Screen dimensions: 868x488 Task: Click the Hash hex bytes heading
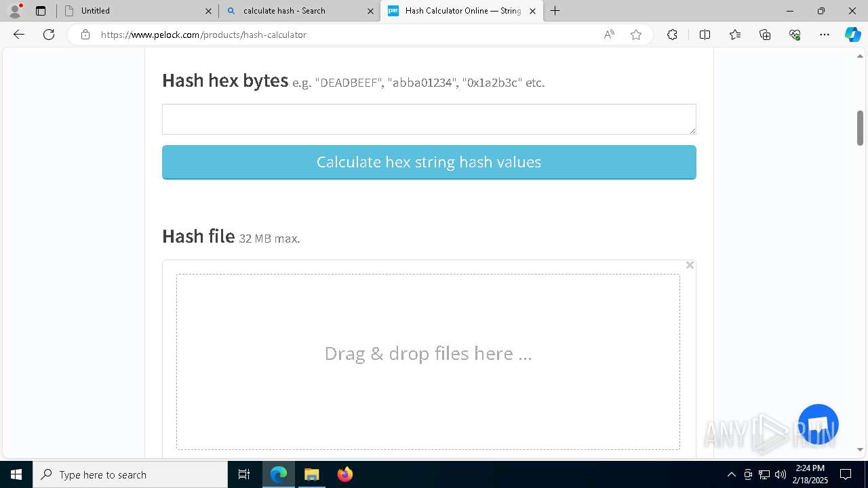click(x=225, y=81)
